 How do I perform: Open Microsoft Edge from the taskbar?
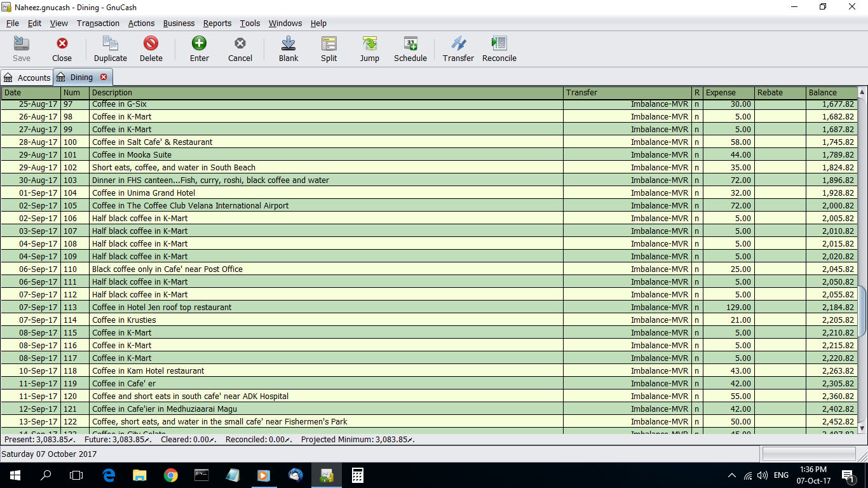(109, 475)
